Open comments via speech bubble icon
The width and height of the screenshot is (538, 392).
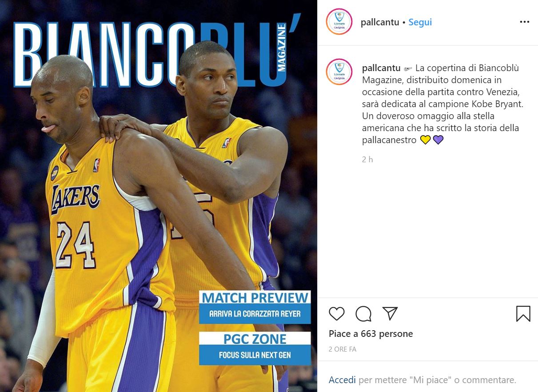tap(363, 314)
